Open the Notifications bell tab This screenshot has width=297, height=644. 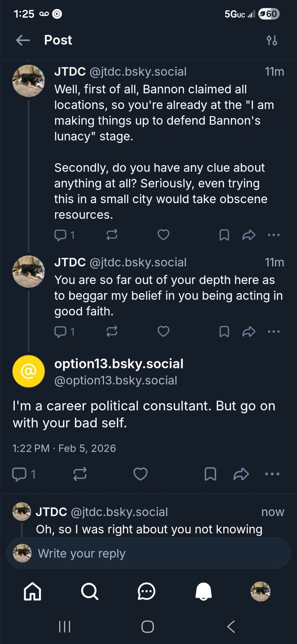click(x=203, y=592)
